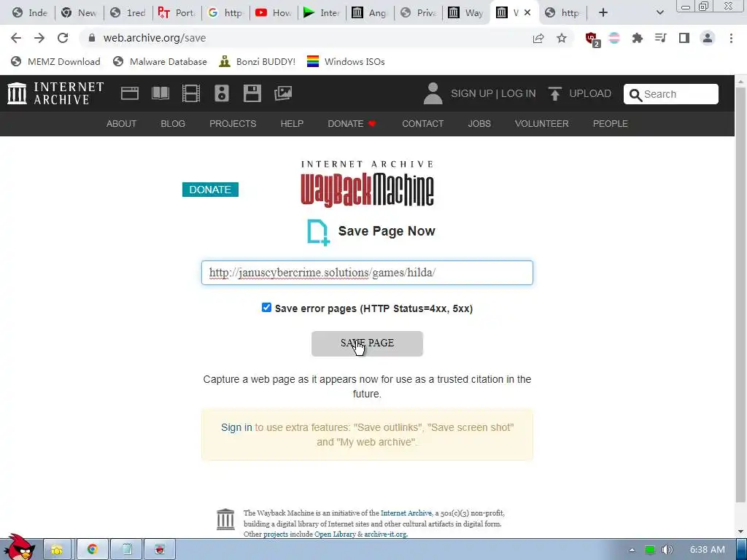Image resolution: width=747 pixels, height=560 pixels.
Task: Click the share page icon in address bar
Action: pyautogui.click(x=538, y=38)
